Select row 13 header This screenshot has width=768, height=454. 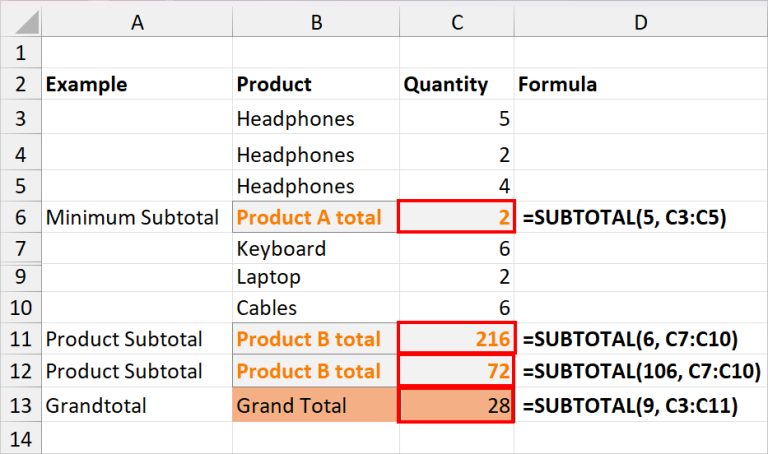(x=21, y=406)
